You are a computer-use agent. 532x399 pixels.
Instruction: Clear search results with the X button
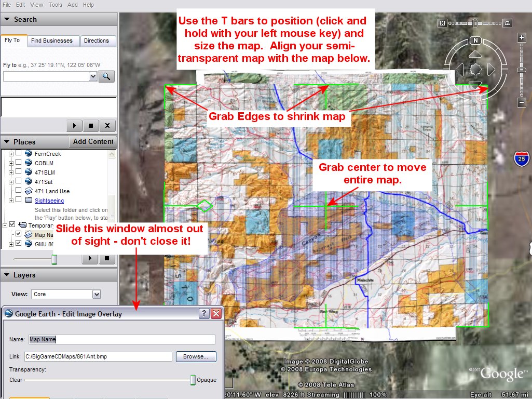point(107,126)
